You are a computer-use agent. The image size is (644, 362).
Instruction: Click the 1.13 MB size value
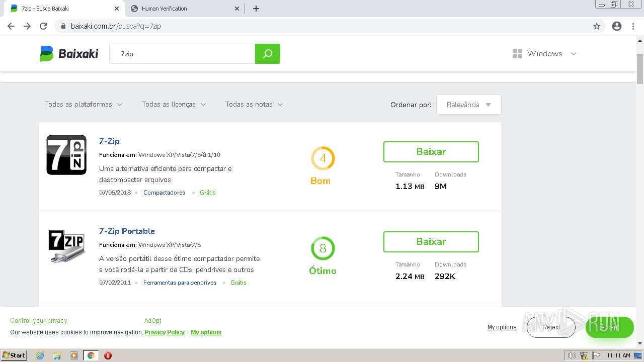tap(410, 187)
